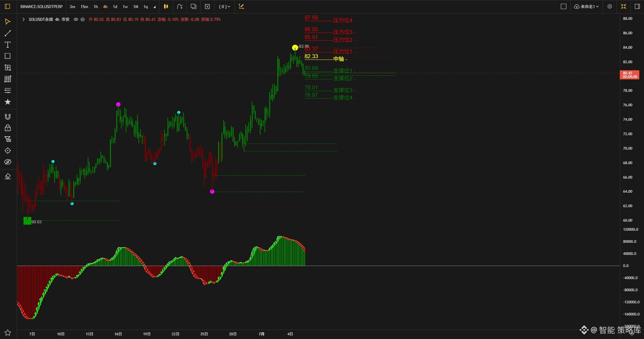Toggle the left sidebar panel icon

[7, 6]
